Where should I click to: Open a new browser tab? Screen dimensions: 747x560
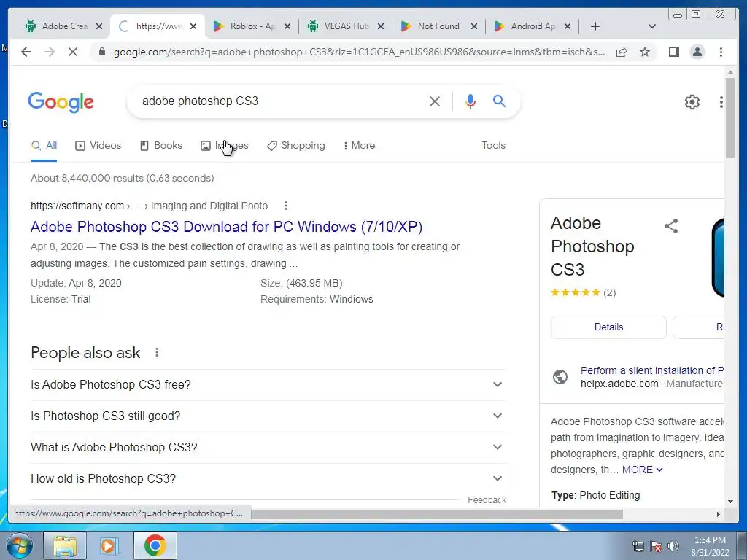[595, 27]
